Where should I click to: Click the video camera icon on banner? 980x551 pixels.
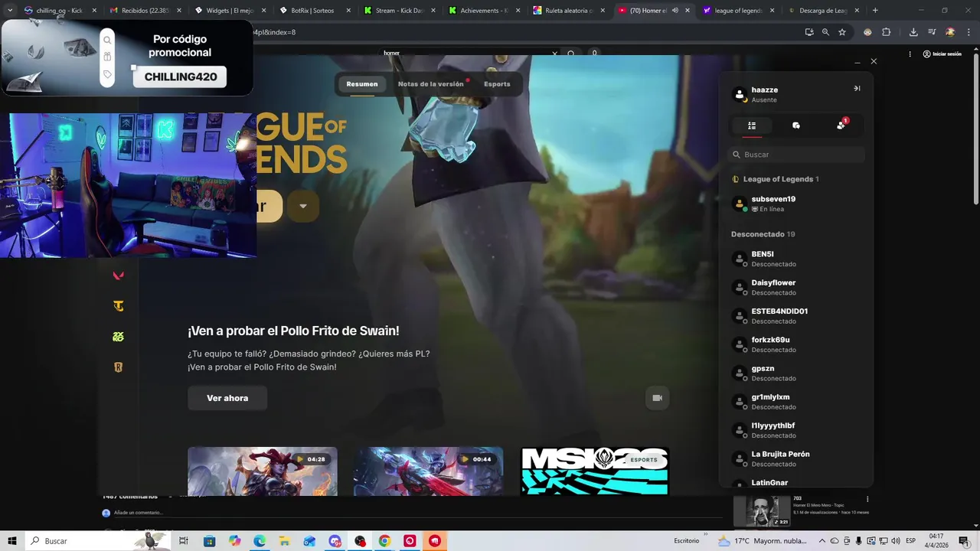657,398
